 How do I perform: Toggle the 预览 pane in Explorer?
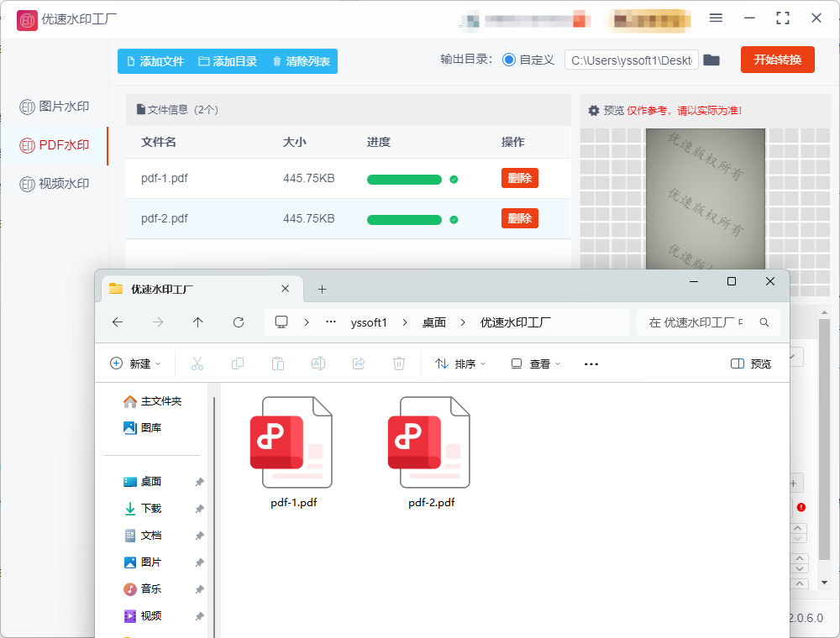coord(751,364)
